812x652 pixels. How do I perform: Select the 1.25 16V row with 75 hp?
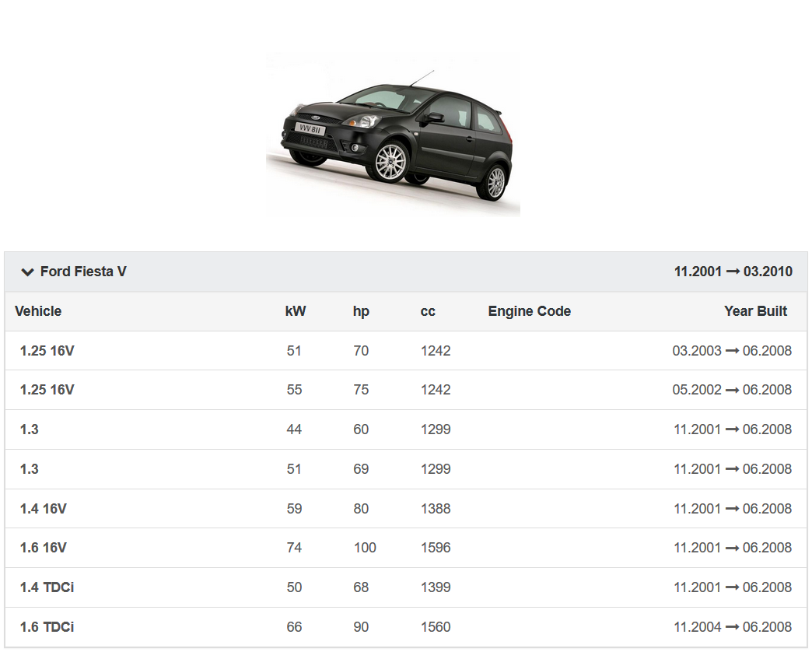[47, 390]
